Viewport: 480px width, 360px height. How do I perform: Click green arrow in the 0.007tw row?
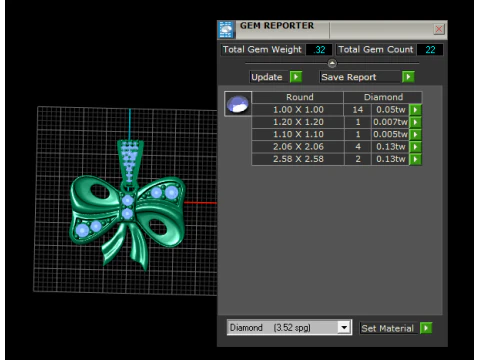[415, 122]
